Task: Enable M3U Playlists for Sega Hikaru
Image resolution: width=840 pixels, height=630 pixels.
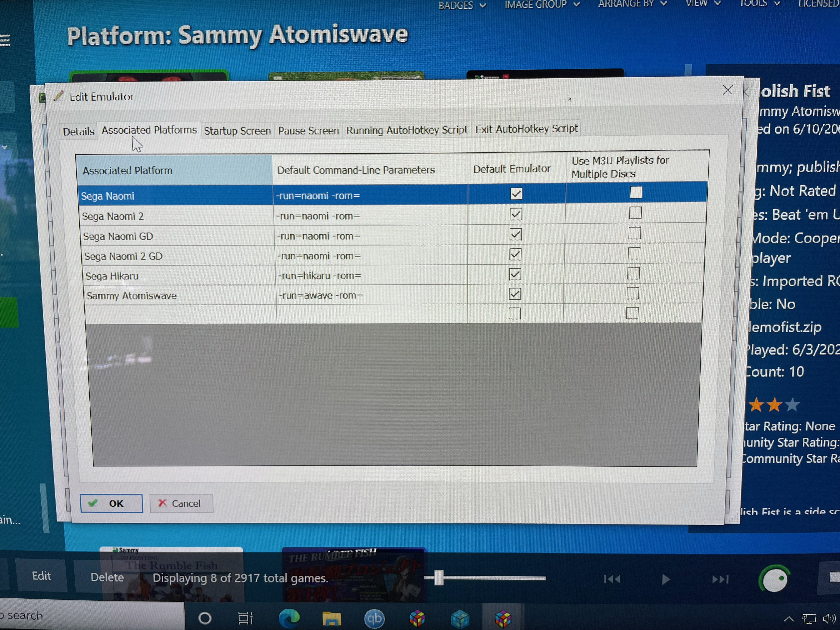Action: pos(633,273)
